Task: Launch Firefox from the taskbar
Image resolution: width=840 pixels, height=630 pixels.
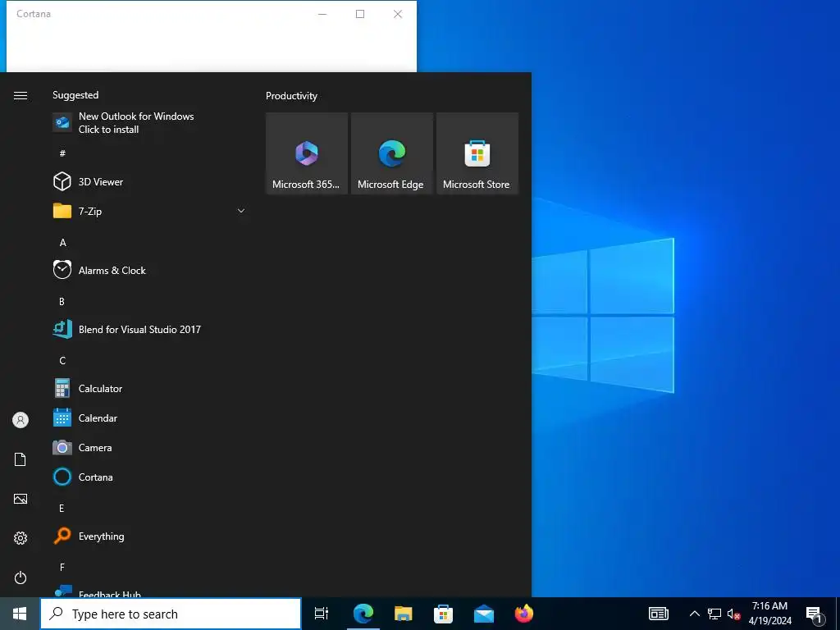Action: [x=523, y=614]
